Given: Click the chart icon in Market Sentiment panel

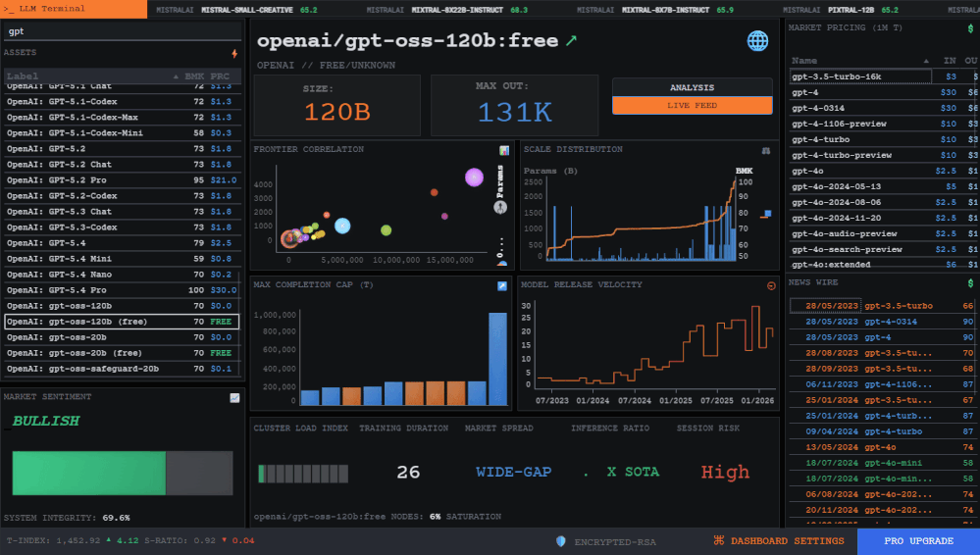Looking at the screenshot, I should [234, 398].
